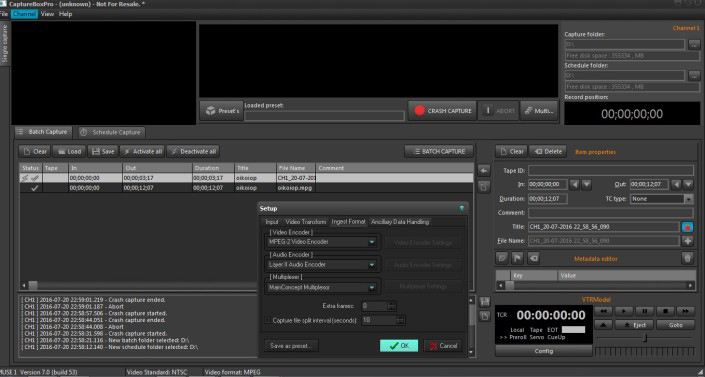The image size is (705, 377).
Task: Click the VTR stop button
Action: coord(665,311)
